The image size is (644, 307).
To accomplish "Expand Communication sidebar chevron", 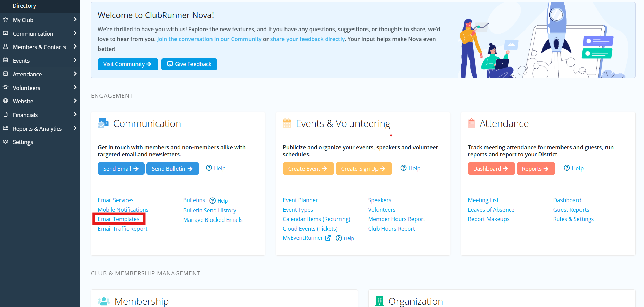I will click(x=75, y=33).
